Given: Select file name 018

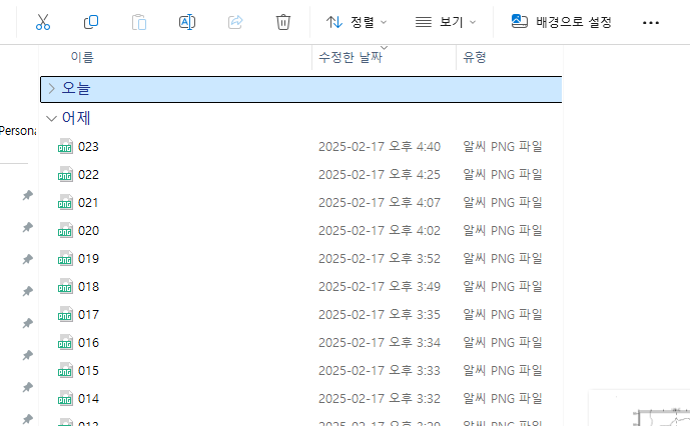Looking at the screenshot, I should pyautogui.click(x=88, y=286).
